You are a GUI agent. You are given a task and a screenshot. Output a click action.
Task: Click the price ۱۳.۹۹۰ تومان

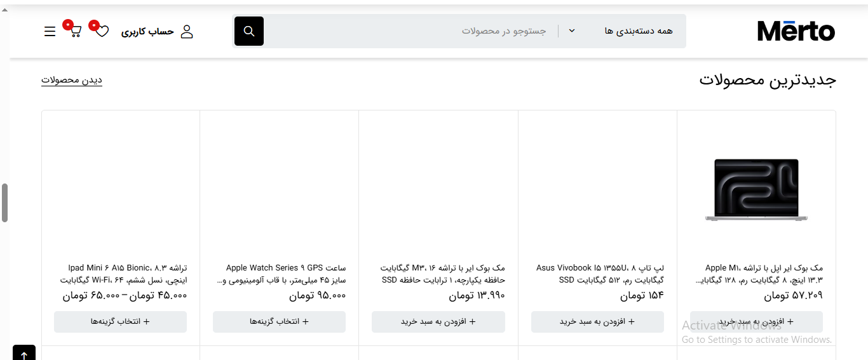477,296
